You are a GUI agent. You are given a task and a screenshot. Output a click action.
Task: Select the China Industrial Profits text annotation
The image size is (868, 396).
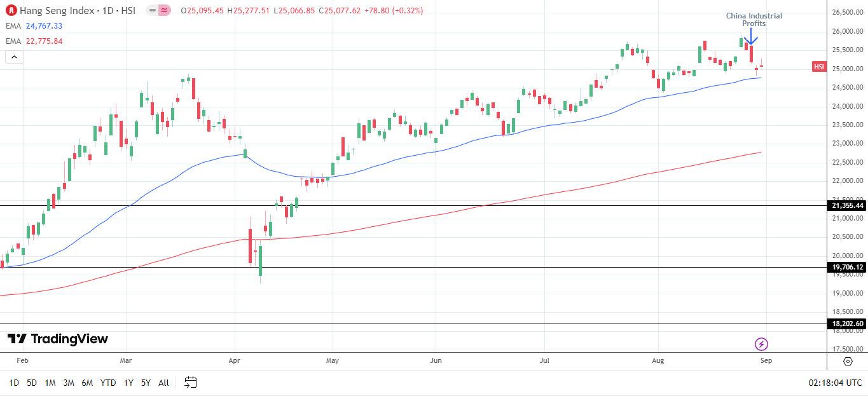[754, 20]
